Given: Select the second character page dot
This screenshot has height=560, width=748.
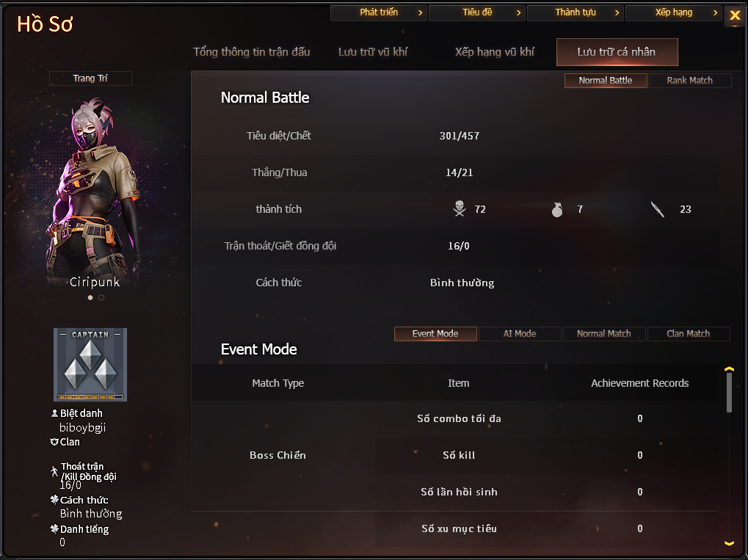Looking at the screenshot, I should pyautogui.click(x=101, y=298).
